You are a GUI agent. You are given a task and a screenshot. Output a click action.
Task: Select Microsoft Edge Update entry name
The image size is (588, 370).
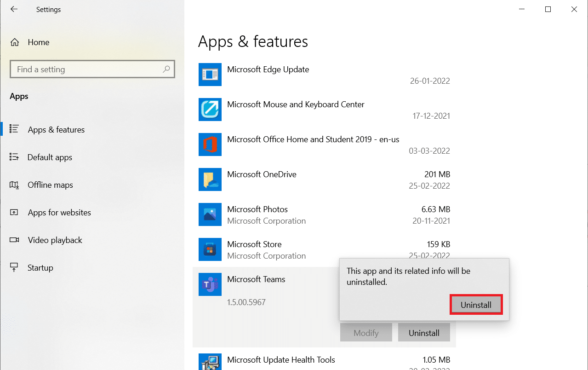pyautogui.click(x=268, y=69)
